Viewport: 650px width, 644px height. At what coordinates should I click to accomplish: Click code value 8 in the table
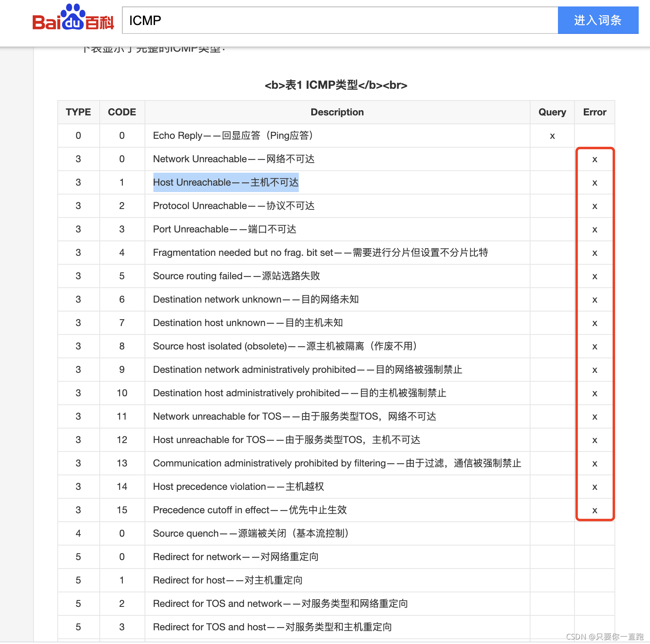(x=122, y=346)
